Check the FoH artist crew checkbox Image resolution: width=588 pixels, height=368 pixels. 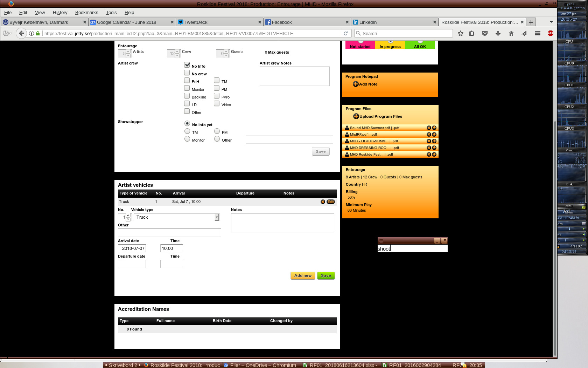coord(187,81)
